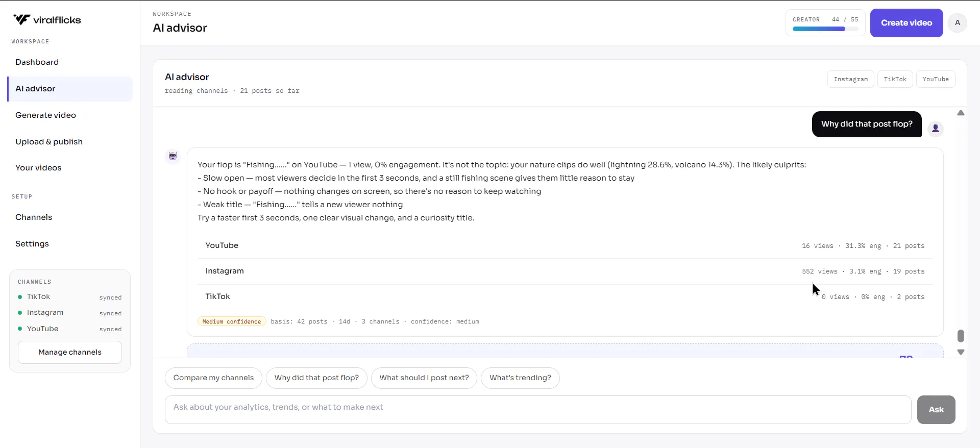Choose the What's trending suggestion

point(520,378)
